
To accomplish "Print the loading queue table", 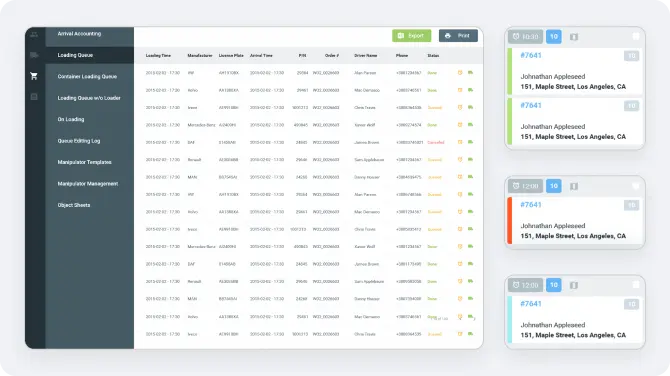I will (x=458, y=35).
